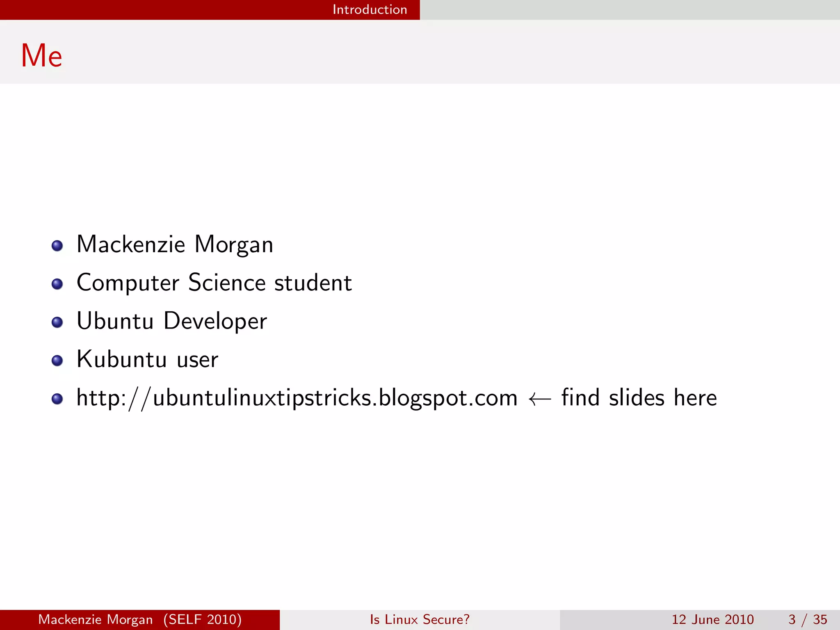Click the 'find slides here' text
Viewport: 840px width, 630px height.
[x=639, y=397]
